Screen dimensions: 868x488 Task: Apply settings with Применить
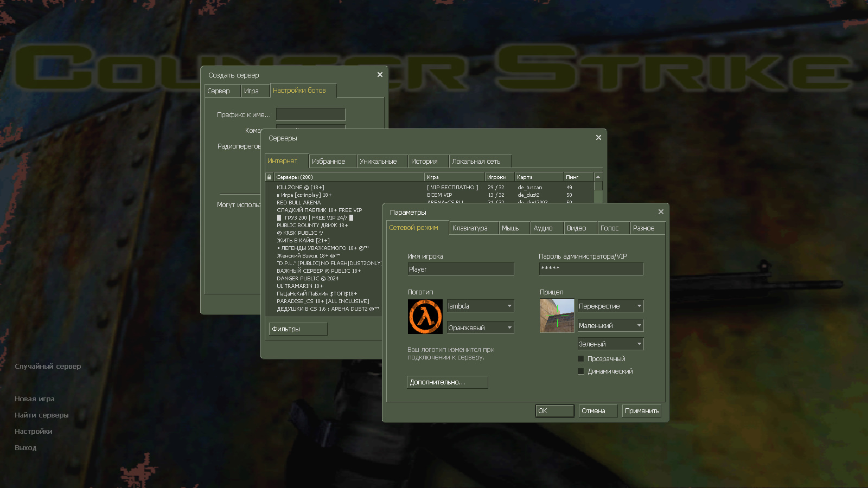tap(641, 410)
